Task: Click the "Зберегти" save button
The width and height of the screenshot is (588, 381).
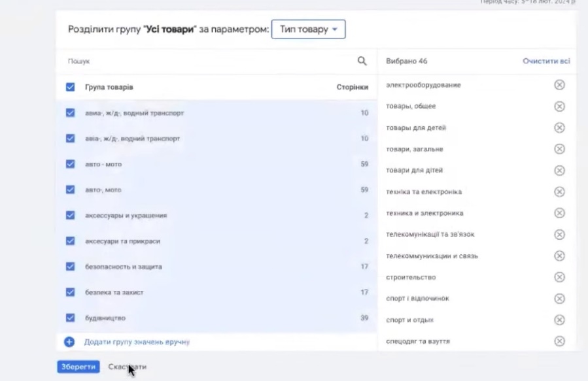Action: [78, 367]
